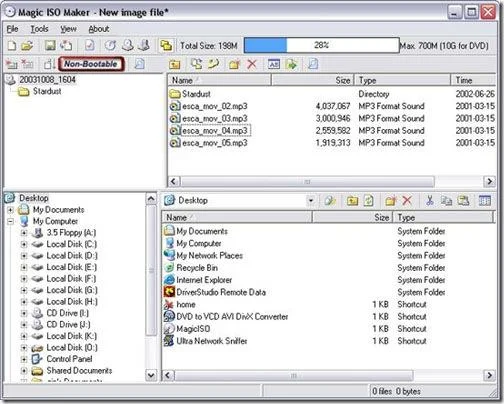
Task: Save the image with the floppy icon
Action: [50, 45]
